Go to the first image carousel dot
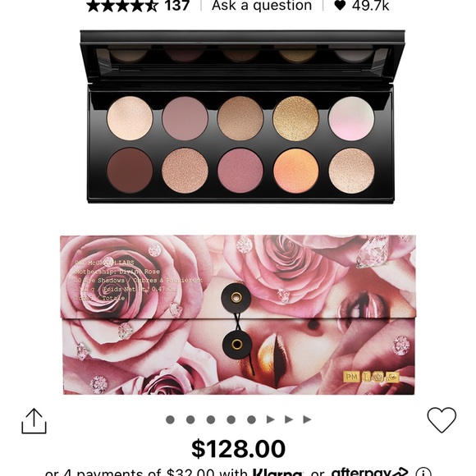This screenshot has height=476, width=476. tap(171, 419)
